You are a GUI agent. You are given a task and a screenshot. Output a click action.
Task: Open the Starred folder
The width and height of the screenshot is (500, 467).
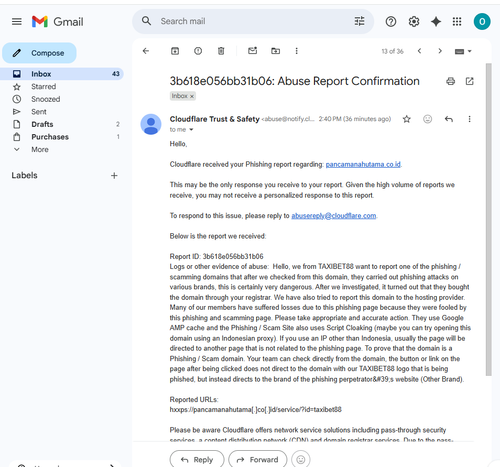tap(62, 87)
